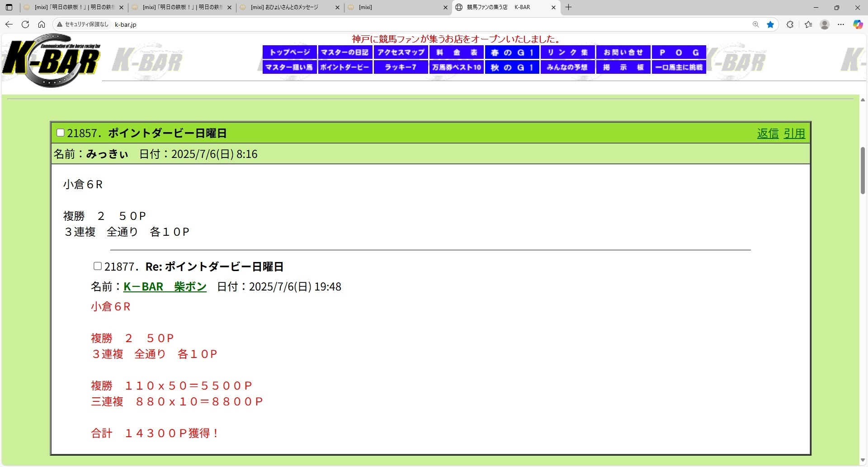Screen dimensions: 868x467
Task: Click the zoom magnifier in address bar
Action: click(755, 24)
